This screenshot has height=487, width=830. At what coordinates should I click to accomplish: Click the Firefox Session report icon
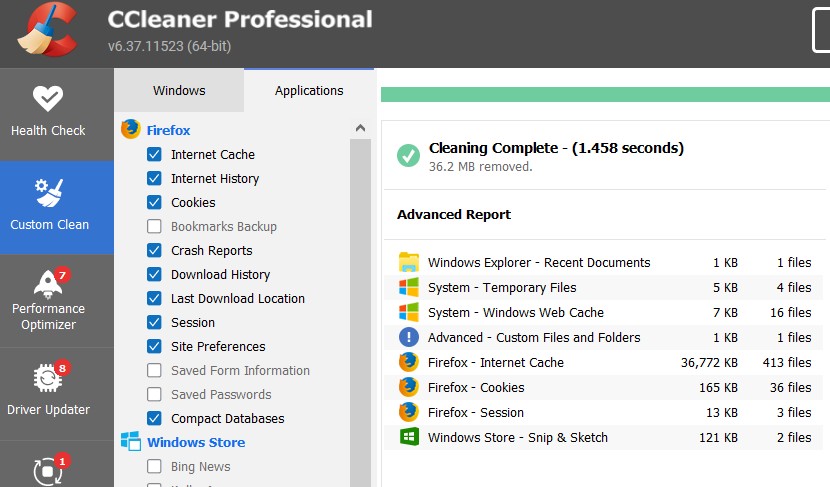409,412
